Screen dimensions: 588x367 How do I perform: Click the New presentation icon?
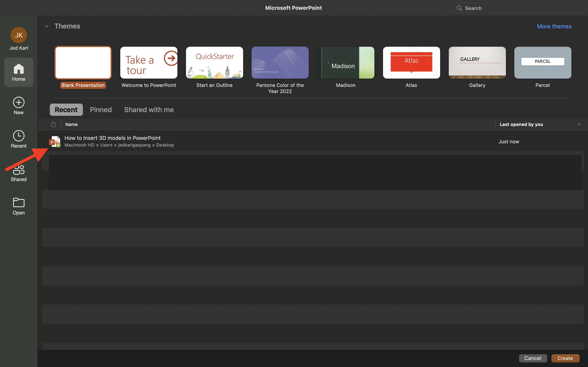[18, 102]
